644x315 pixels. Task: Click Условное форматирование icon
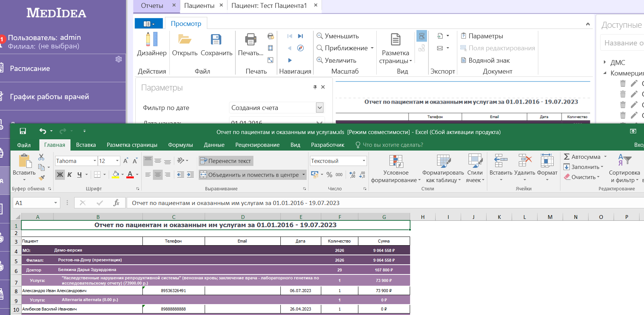coord(396,161)
